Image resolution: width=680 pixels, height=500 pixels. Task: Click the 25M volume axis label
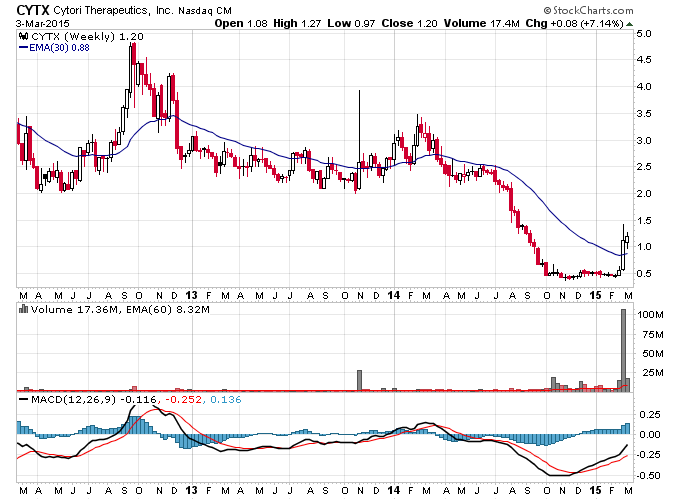point(653,373)
